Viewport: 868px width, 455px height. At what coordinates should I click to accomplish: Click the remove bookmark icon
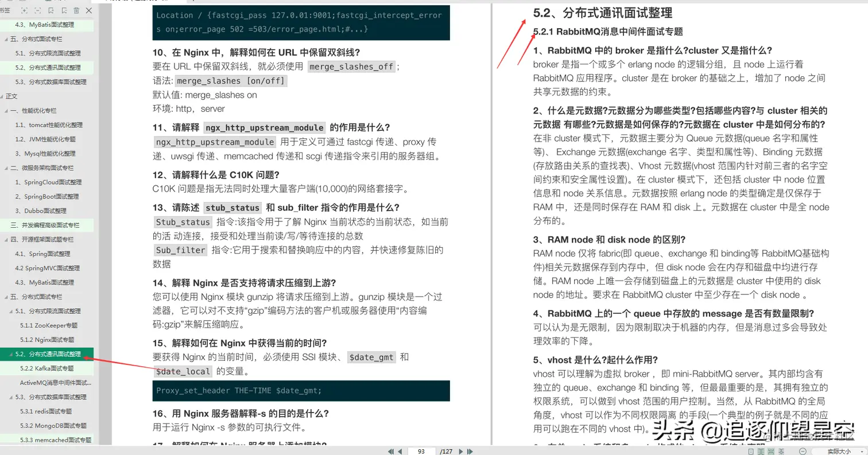(64, 10)
